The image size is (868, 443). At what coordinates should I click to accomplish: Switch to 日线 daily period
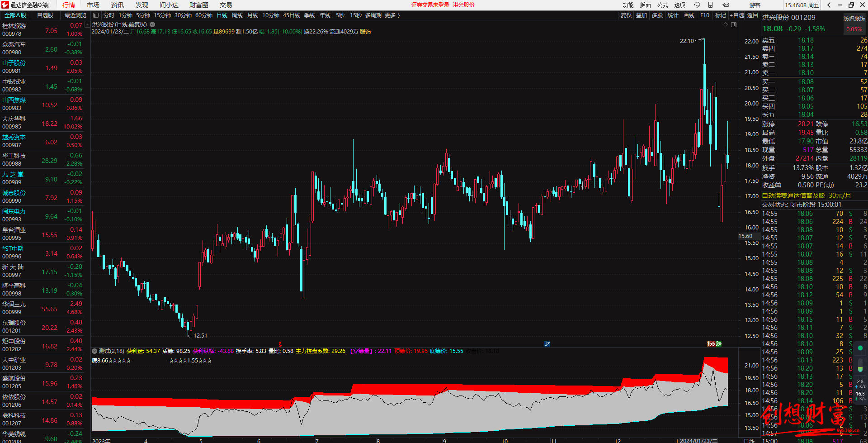coord(222,15)
